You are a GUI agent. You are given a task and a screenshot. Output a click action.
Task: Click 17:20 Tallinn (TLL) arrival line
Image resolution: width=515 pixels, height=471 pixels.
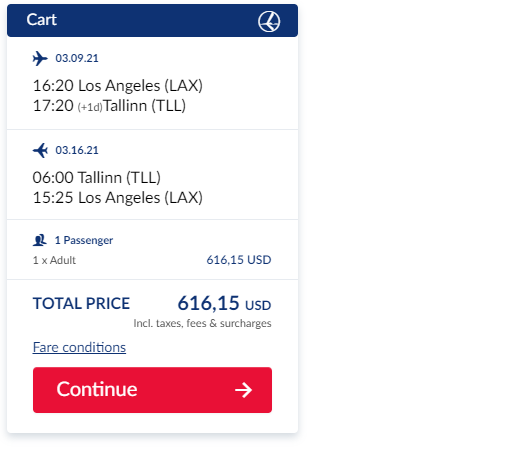109,106
